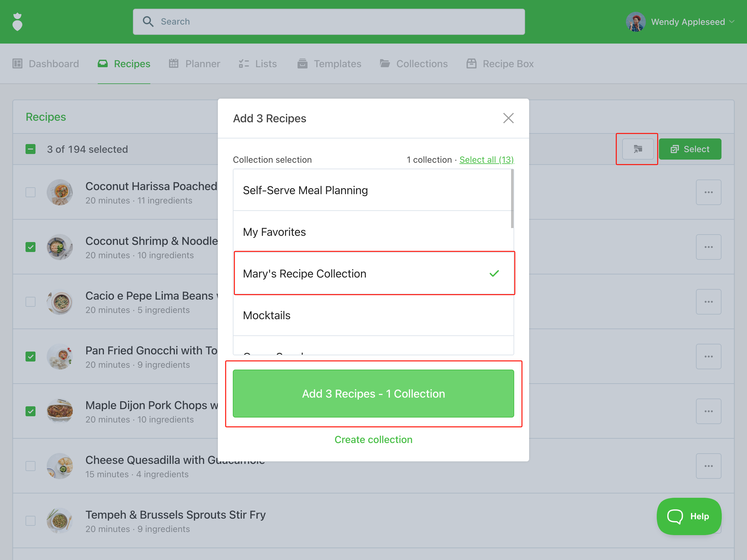
Task: Toggle the 3 of 194 selected master checkbox
Action: [31, 149]
